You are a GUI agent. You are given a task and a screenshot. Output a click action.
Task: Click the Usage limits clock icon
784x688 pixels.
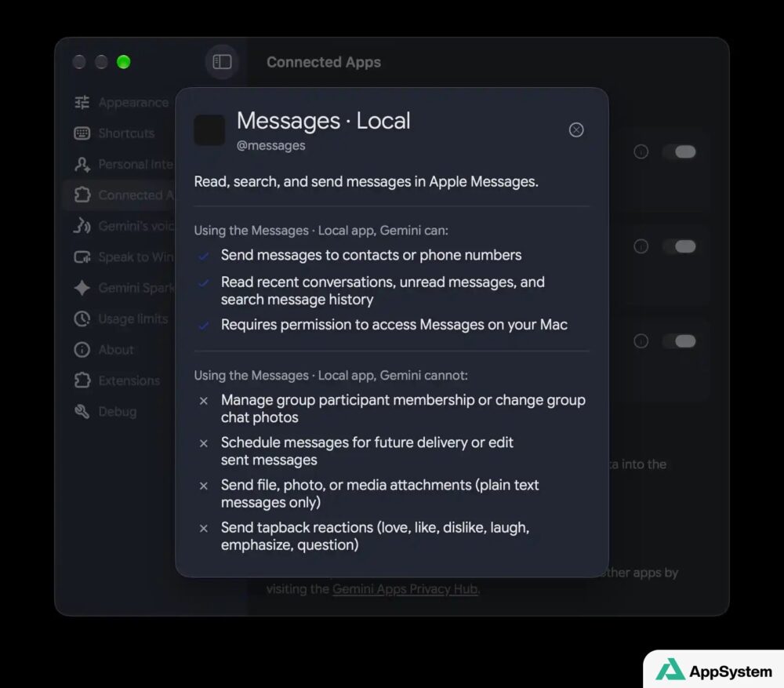(82, 319)
